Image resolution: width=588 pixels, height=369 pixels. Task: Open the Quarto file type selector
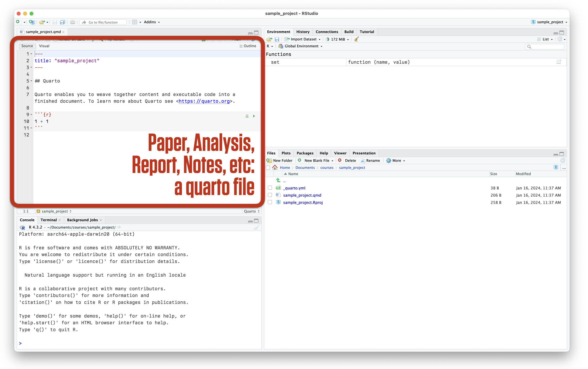coord(252,211)
